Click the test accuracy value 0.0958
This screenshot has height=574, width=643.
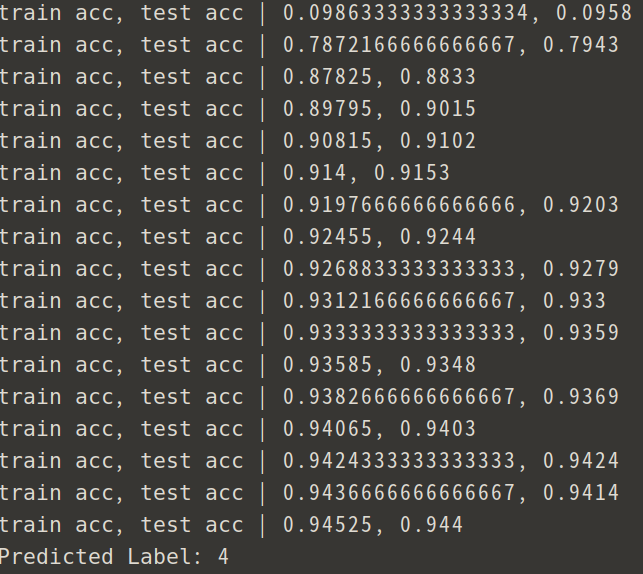click(x=594, y=13)
